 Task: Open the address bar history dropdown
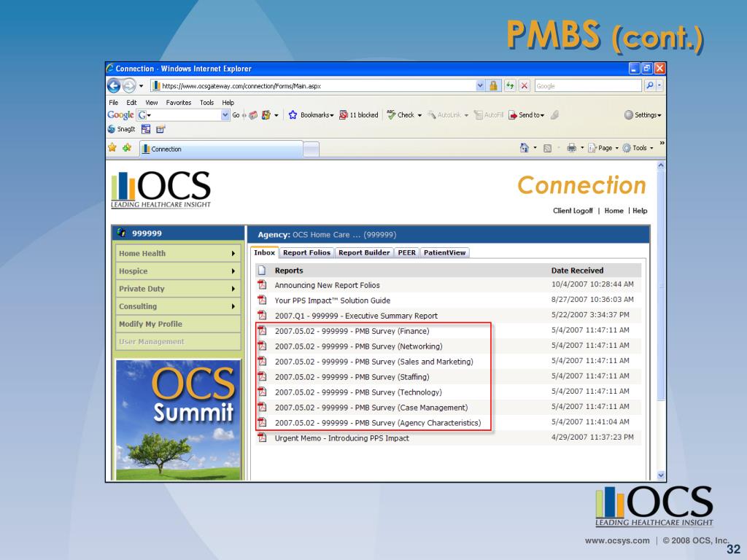point(480,86)
